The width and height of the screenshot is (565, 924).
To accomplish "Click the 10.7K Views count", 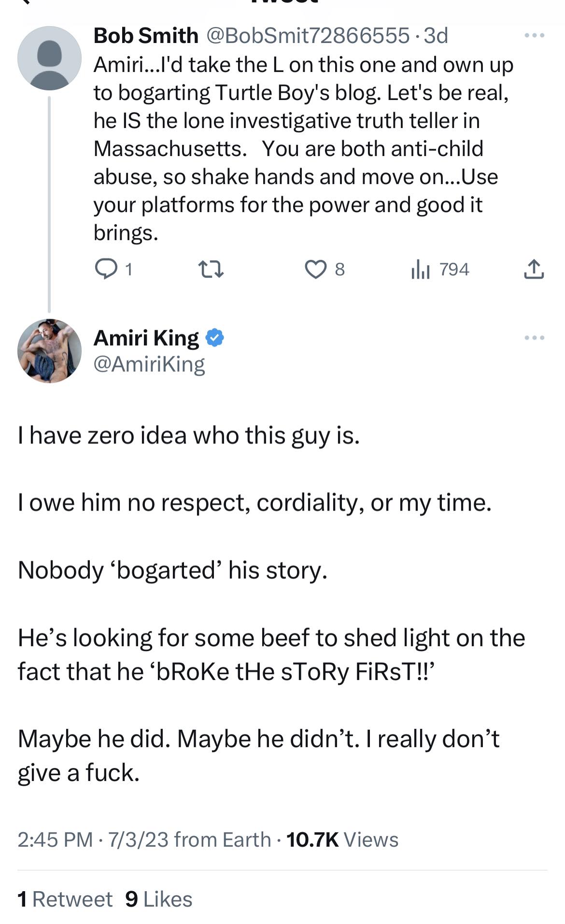I will pyautogui.click(x=342, y=839).
